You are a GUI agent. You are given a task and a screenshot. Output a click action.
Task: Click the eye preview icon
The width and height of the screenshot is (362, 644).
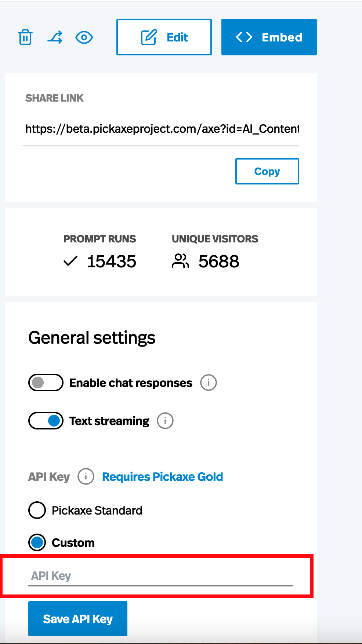point(84,37)
